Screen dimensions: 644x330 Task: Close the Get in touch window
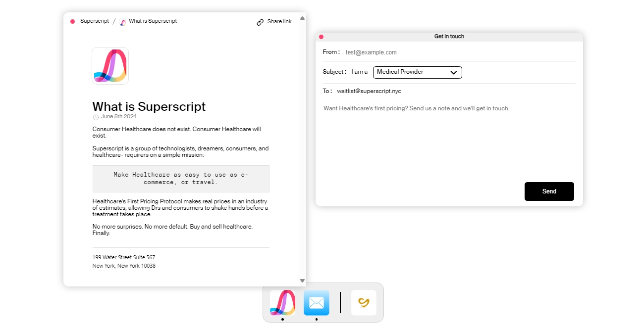pos(321,37)
